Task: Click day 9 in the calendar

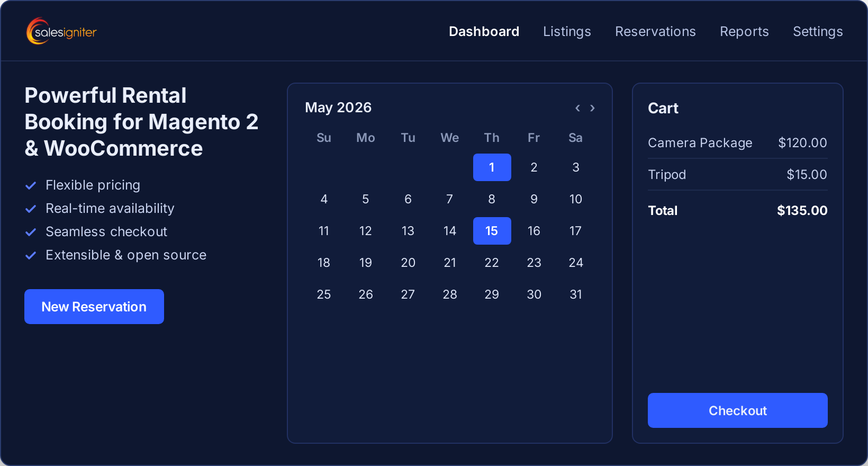Action: (534, 199)
